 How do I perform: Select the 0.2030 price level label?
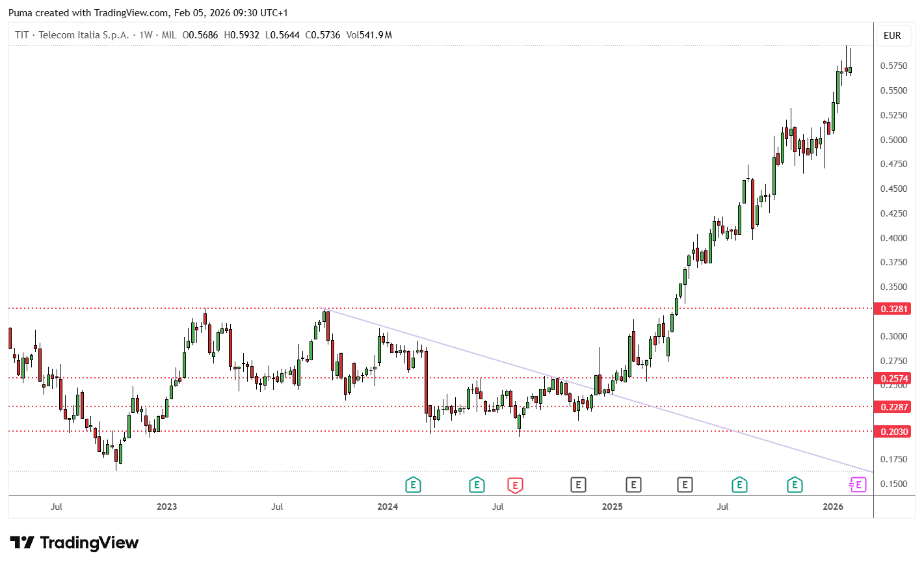[x=893, y=432]
